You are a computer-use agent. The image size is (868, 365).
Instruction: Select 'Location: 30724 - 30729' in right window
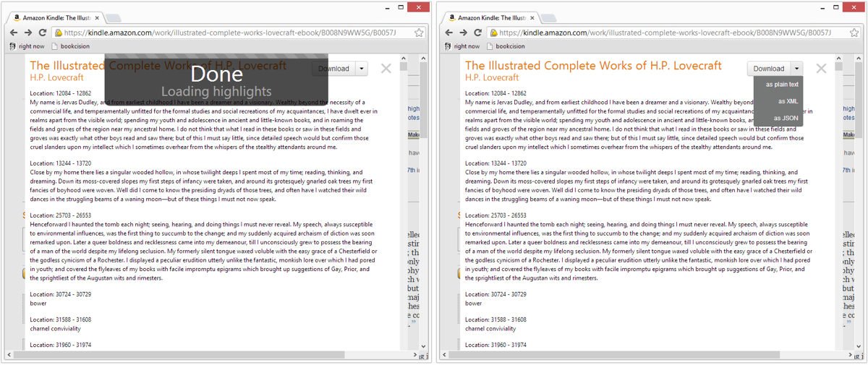495,294
